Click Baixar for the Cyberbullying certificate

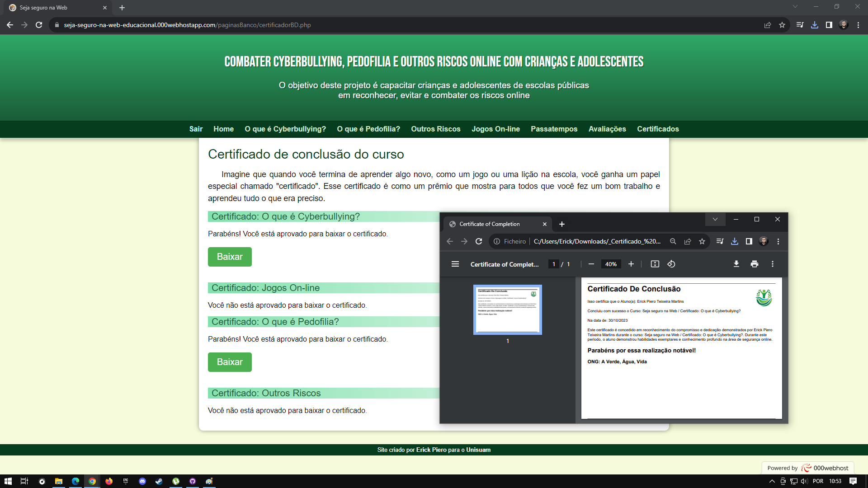pos(230,257)
